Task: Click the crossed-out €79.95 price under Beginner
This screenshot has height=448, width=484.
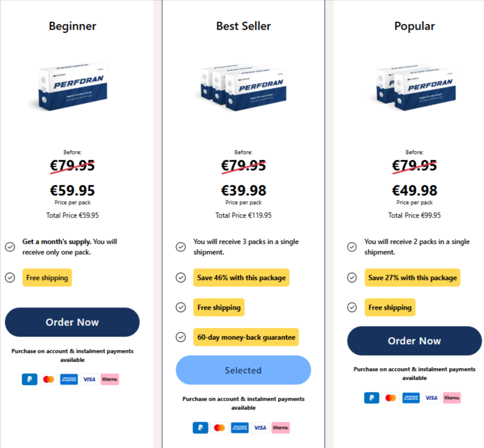Action: [72, 166]
